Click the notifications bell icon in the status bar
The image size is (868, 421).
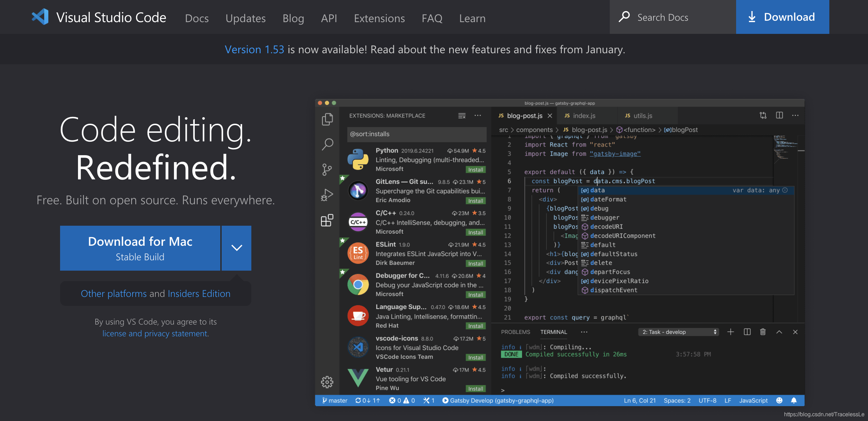[x=794, y=400]
